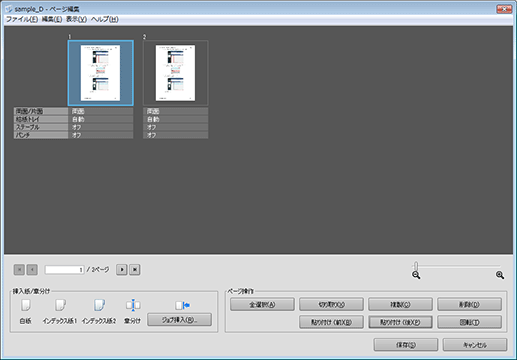Click the パンチ row label
The width and height of the screenshot is (517, 360).
(x=41, y=135)
